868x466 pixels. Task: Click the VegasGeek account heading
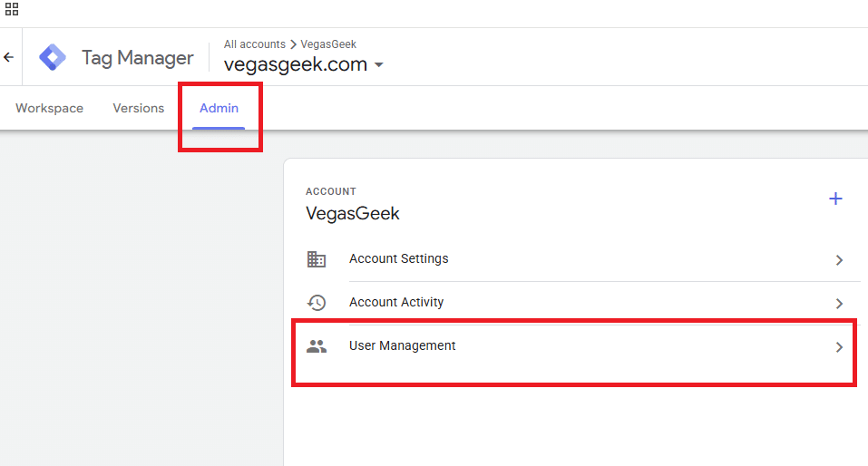pos(353,214)
